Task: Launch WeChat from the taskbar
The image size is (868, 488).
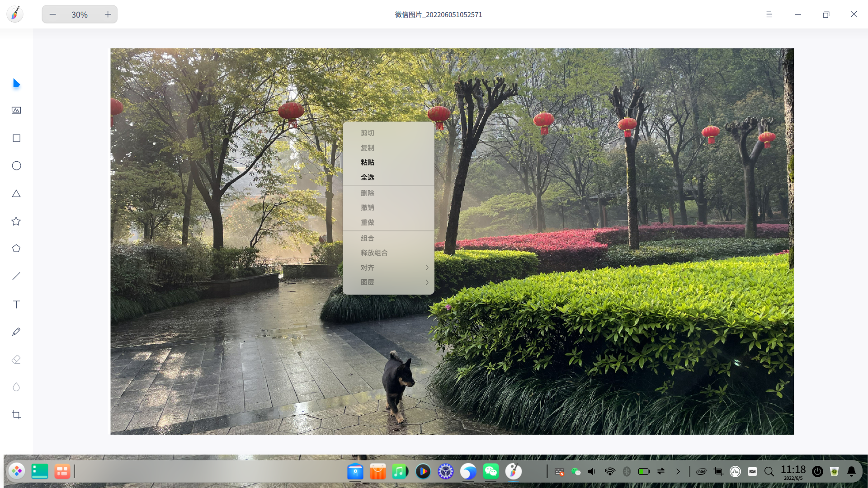Action: point(491,471)
